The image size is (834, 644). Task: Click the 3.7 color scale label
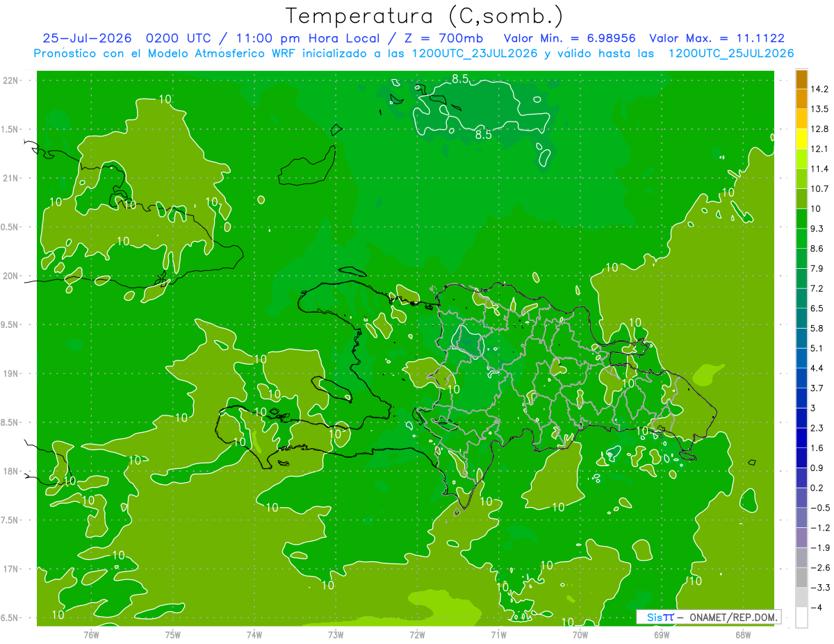coord(817,388)
